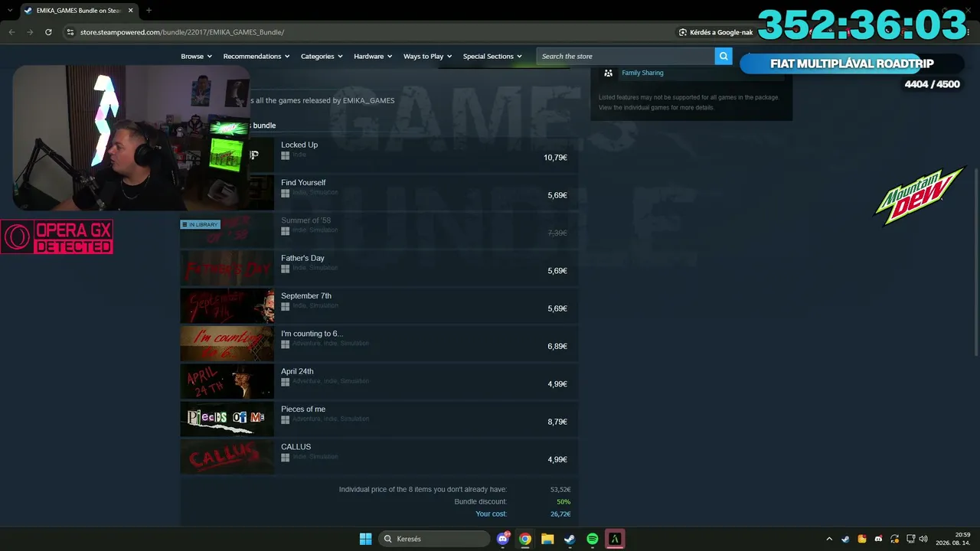Click the Windows platform icon under September 7th
The width and height of the screenshot is (980, 551).
click(x=285, y=306)
